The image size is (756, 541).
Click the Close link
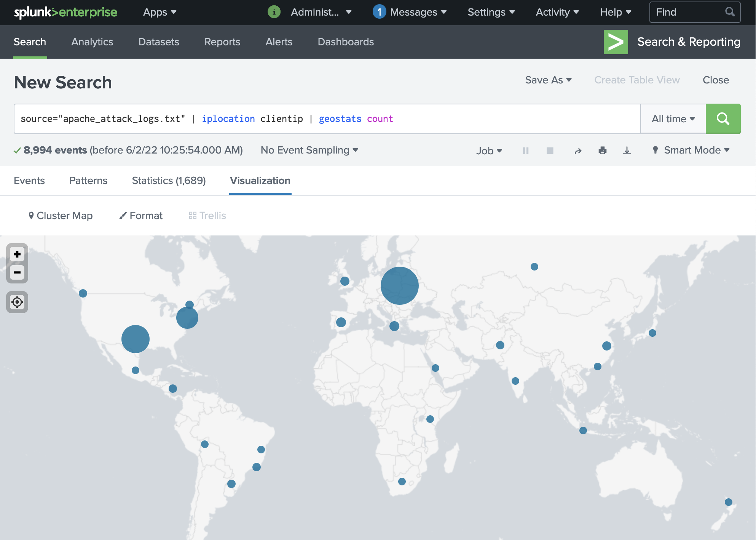(x=716, y=80)
